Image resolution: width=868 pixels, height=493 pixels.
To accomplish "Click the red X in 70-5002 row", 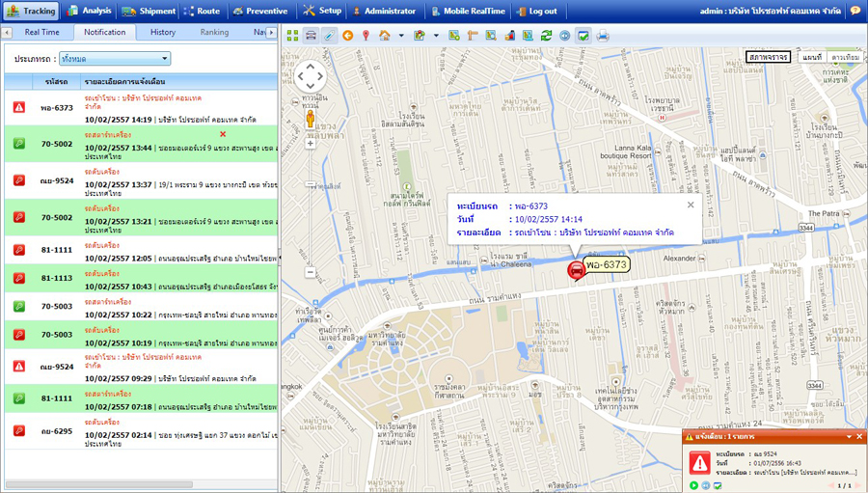I will tap(223, 134).
